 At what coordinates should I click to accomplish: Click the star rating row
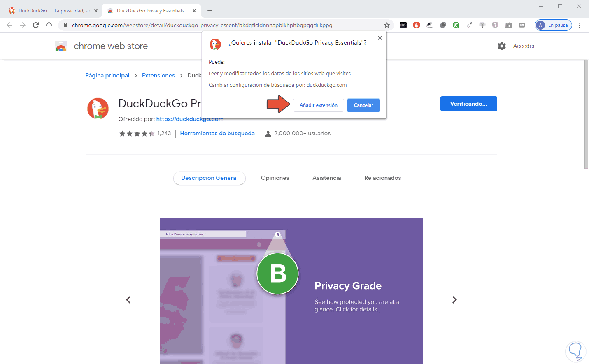(137, 133)
